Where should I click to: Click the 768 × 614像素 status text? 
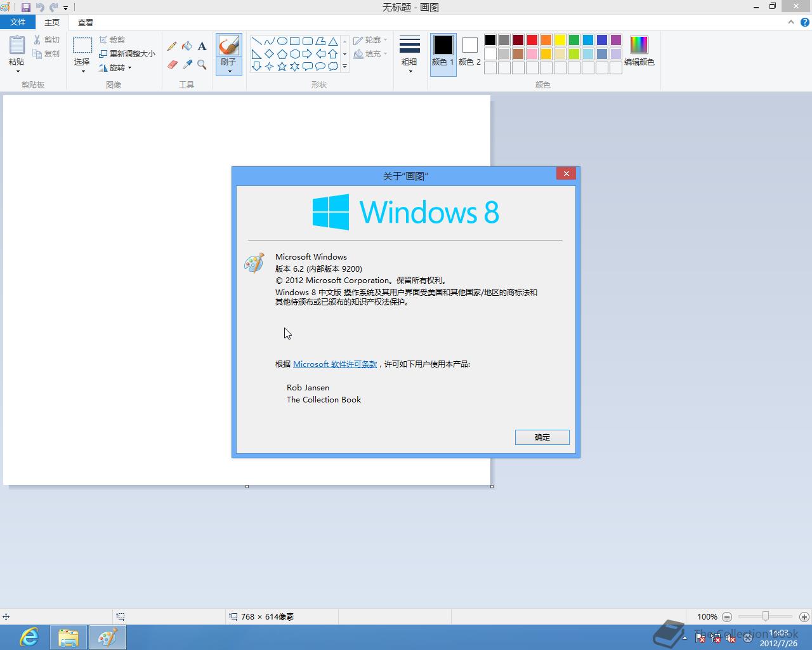(x=267, y=617)
